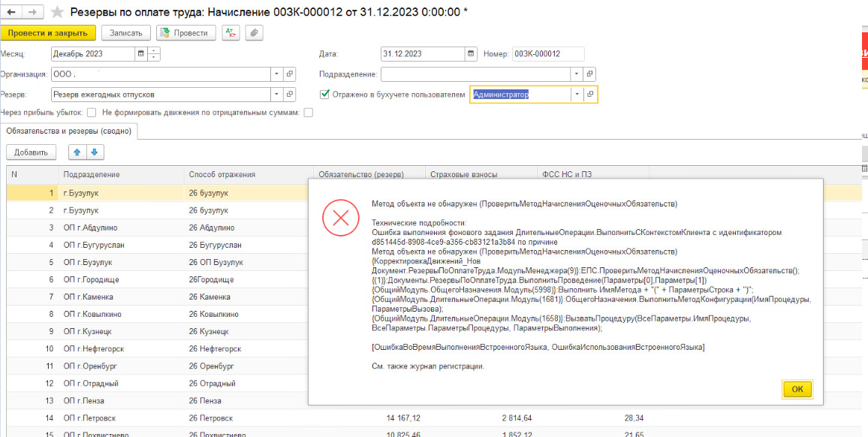Go back with the left arrow
The height and width of the screenshot is (437, 868).
point(11,11)
